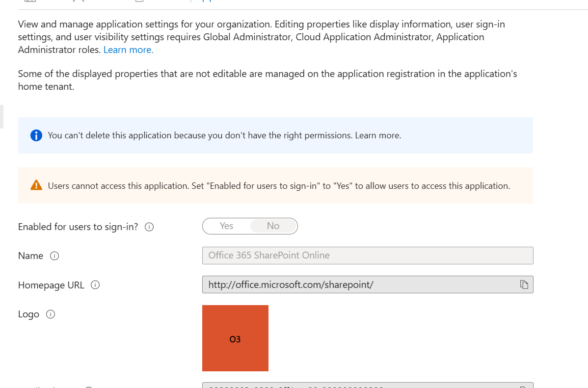588x388 pixels.
Task: Select No on the sign-in toggle
Action: [273, 226]
